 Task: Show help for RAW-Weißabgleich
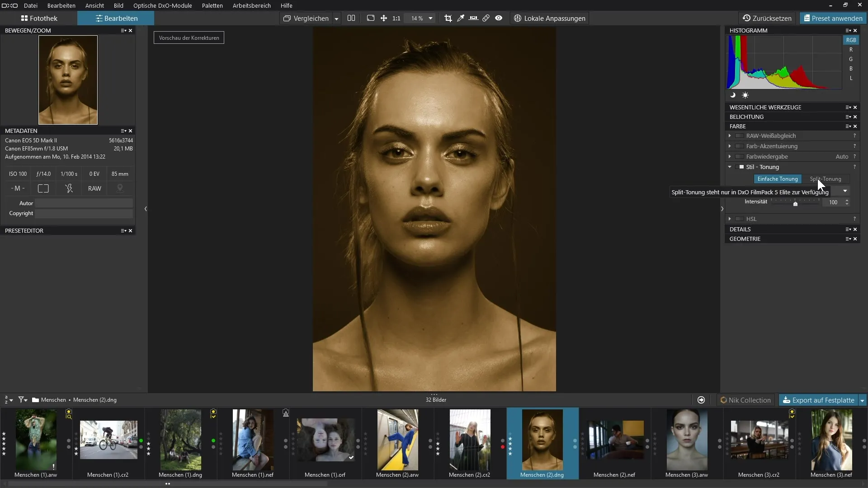[854, 136]
